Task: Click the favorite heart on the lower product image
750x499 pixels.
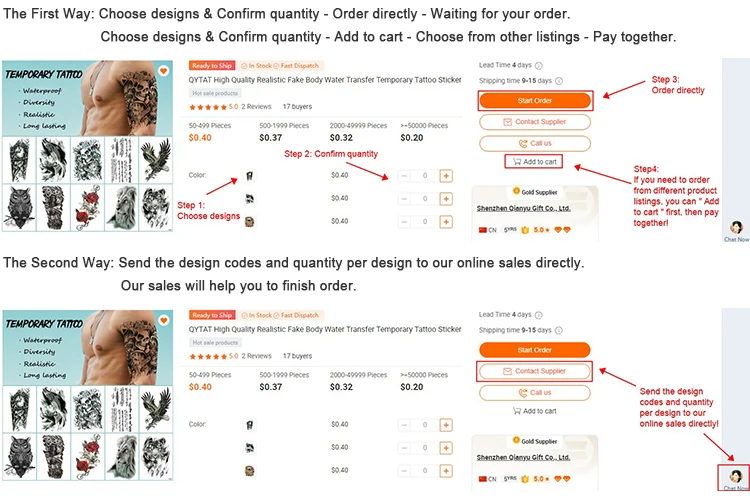Action: [x=164, y=322]
